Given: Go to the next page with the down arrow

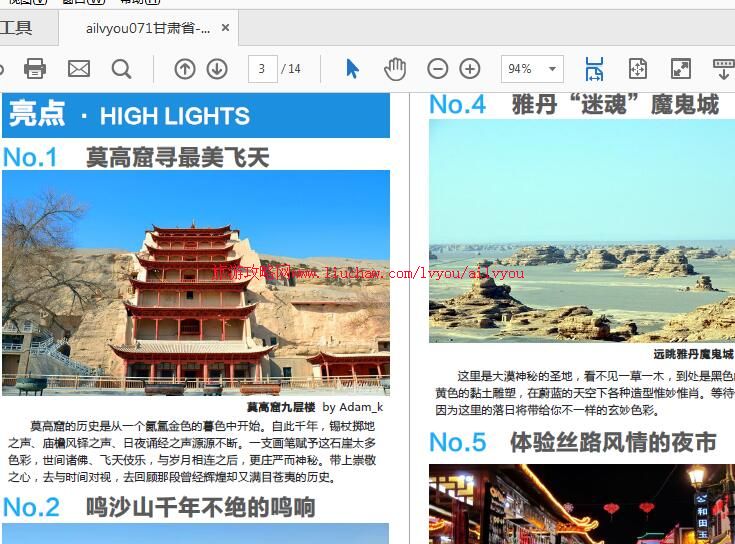Looking at the screenshot, I should tap(217, 68).
